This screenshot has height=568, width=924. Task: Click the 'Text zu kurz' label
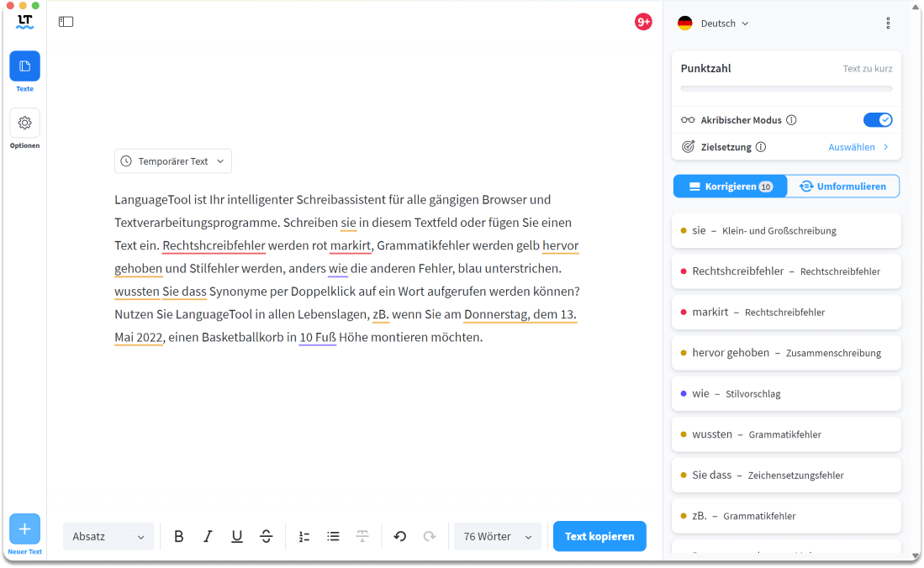coord(868,68)
